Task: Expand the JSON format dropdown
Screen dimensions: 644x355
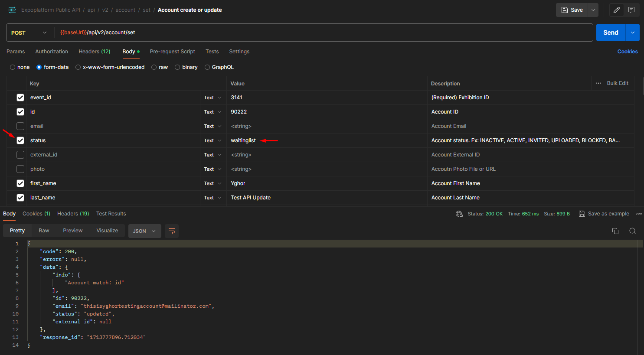Action: pos(144,231)
